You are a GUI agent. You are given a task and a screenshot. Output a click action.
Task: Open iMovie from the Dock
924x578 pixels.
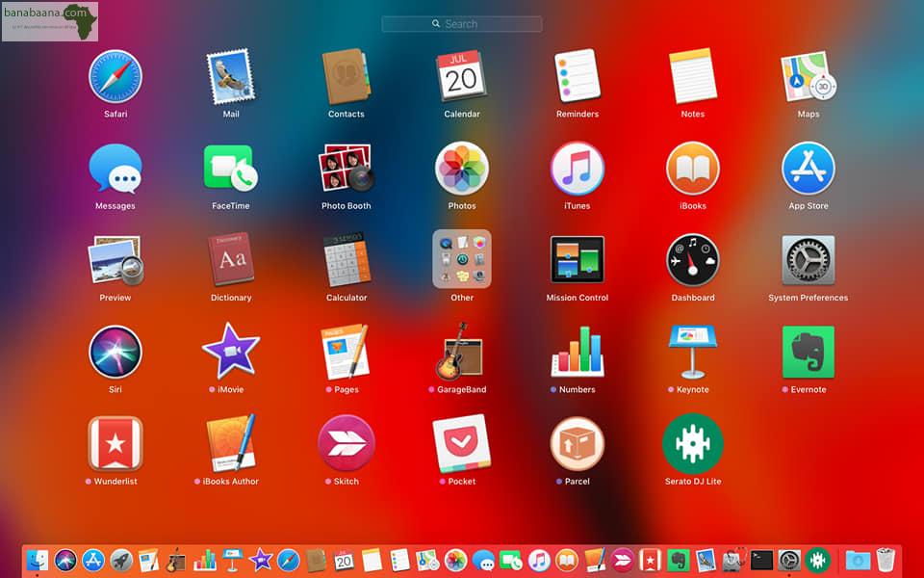coord(261,560)
